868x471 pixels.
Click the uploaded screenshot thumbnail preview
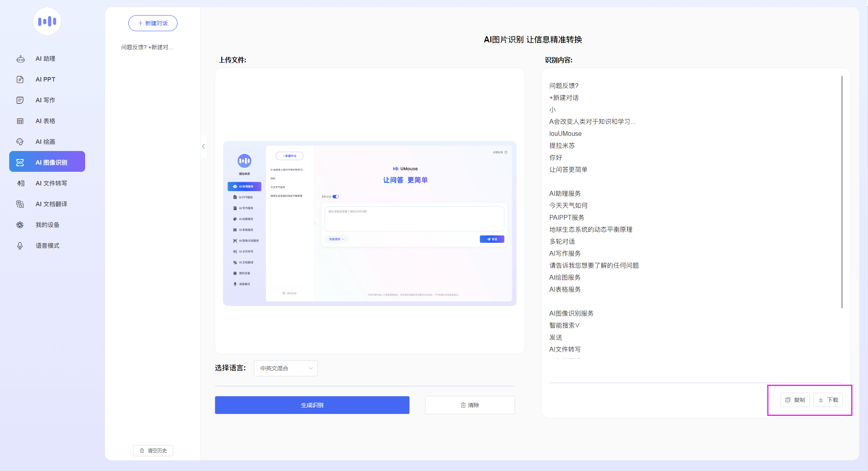coord(369,223)
